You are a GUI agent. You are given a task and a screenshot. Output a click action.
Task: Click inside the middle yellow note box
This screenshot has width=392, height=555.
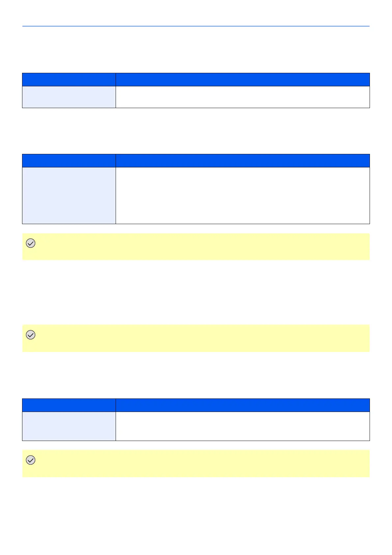coord(198,338)
